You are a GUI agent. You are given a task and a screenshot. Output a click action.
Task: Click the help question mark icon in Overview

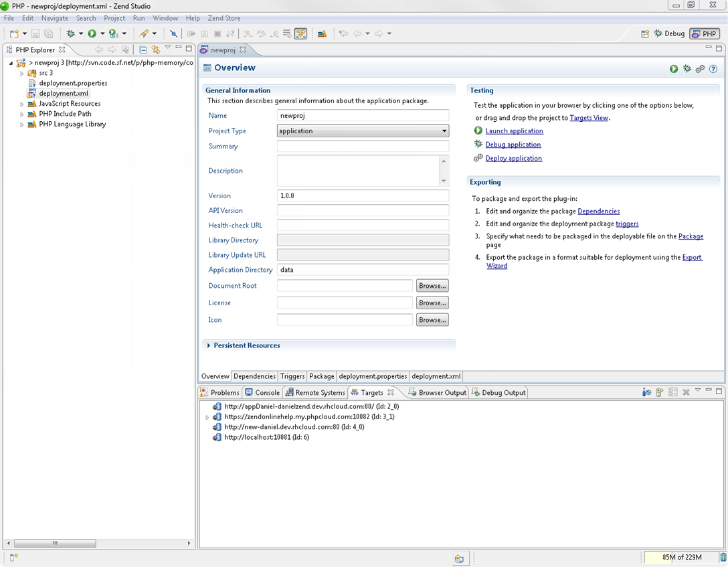click(x=713, y=69)
